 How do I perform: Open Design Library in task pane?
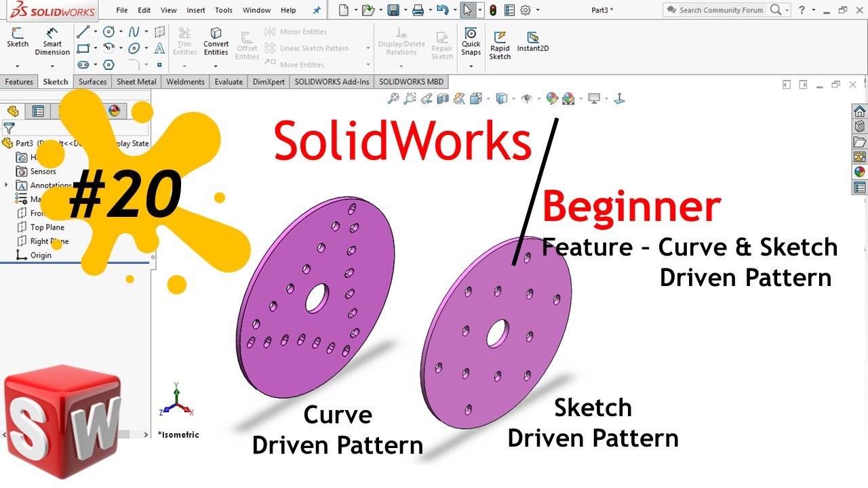pos(859,127)
